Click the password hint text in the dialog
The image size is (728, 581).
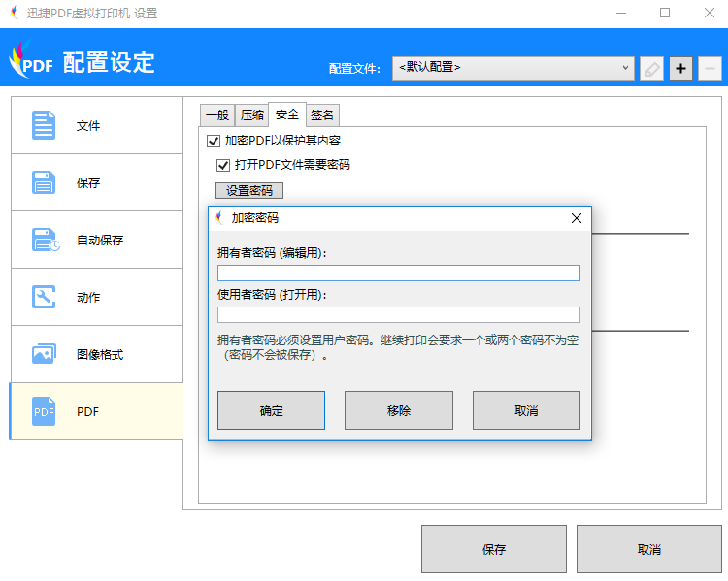point(398,347)
